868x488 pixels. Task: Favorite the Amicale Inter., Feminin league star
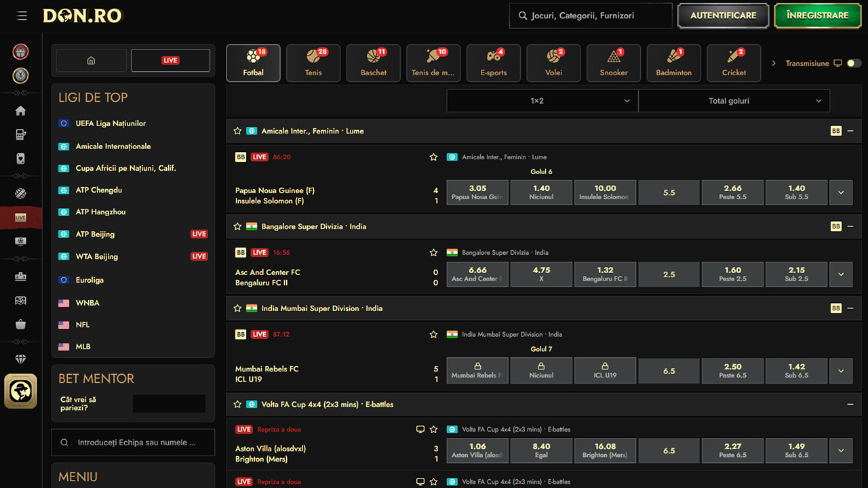click(x=237, y=131)
